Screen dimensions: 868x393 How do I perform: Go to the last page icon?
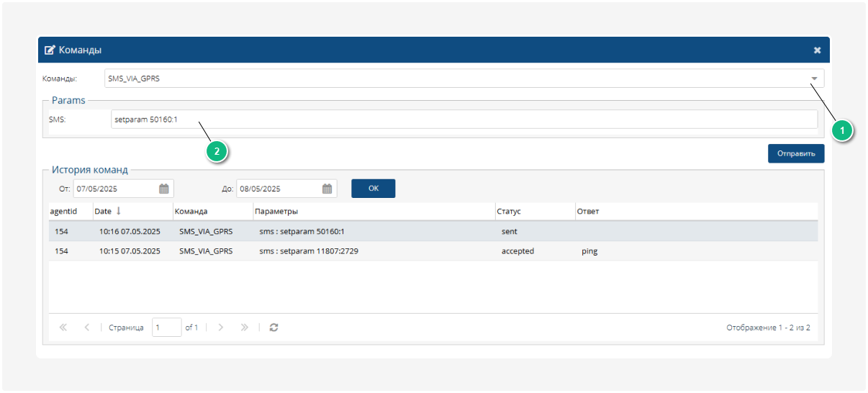pyautogui.click(x=245, y=327)
